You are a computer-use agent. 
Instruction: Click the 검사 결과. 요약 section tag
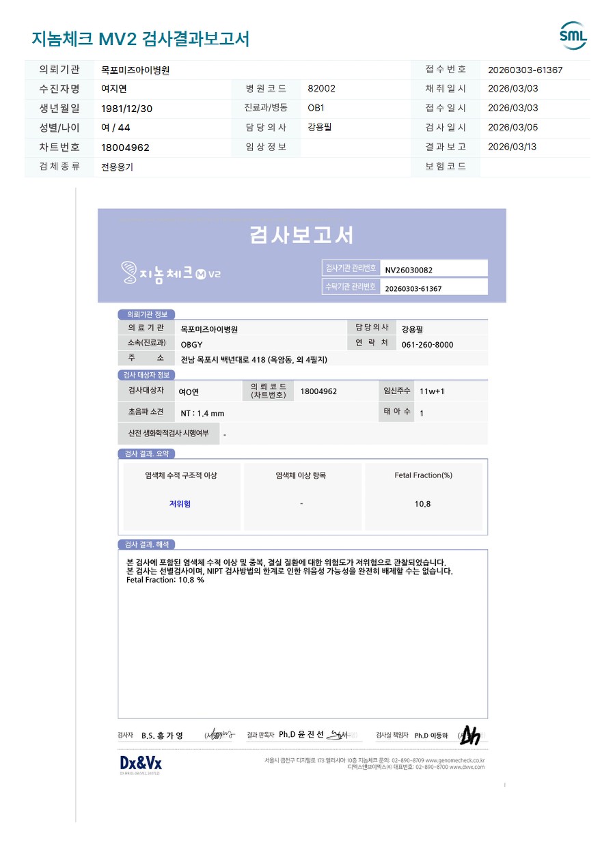coord(146,454)
